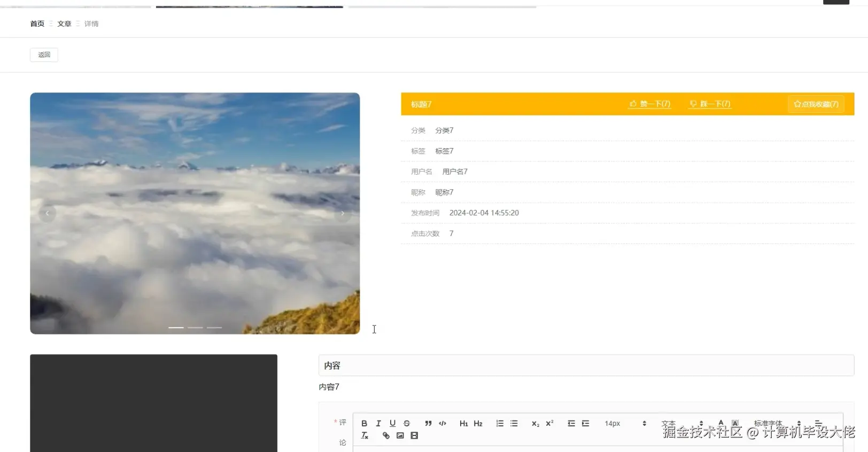This screenshot has width=868, height=452.
Task: Show the next carousel image
Action: click(x=343, y=213)
